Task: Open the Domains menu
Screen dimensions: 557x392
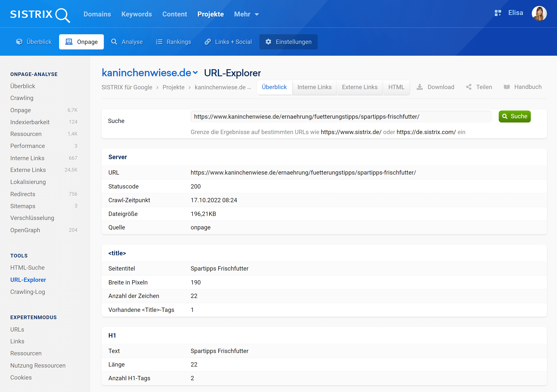Action: 97,14
